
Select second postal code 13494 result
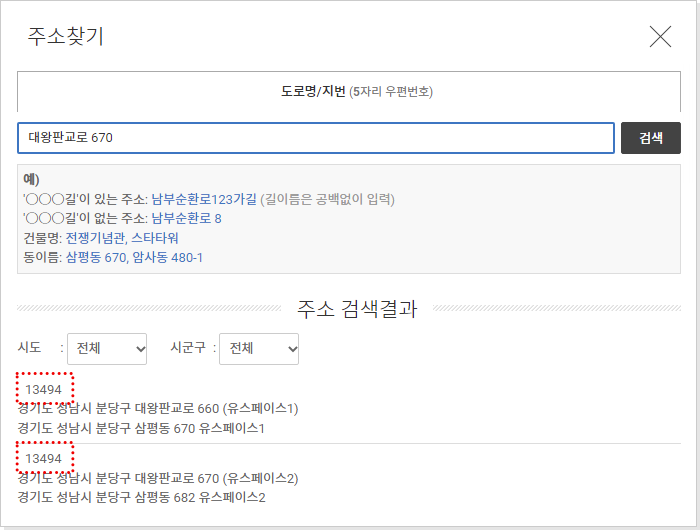coord(44,459)
